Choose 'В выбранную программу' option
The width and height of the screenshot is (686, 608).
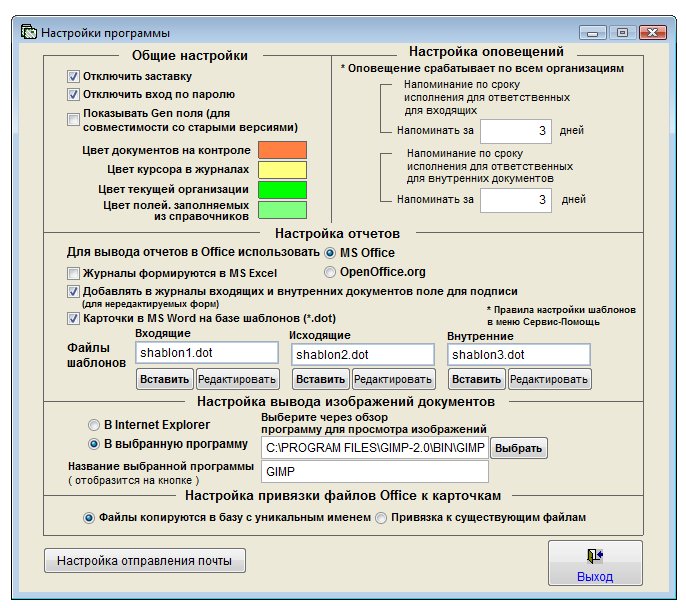(94, 444)
